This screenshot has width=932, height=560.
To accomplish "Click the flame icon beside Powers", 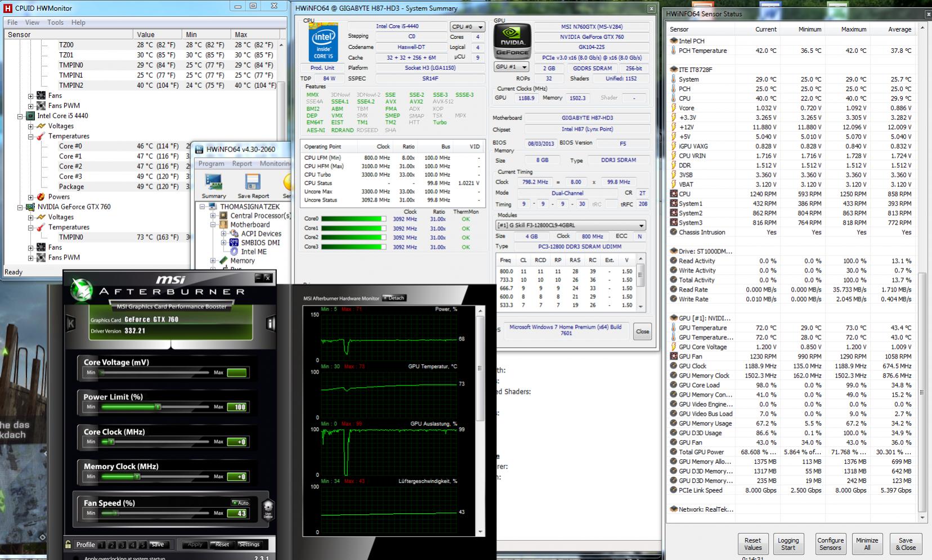I will click(41, 197).
